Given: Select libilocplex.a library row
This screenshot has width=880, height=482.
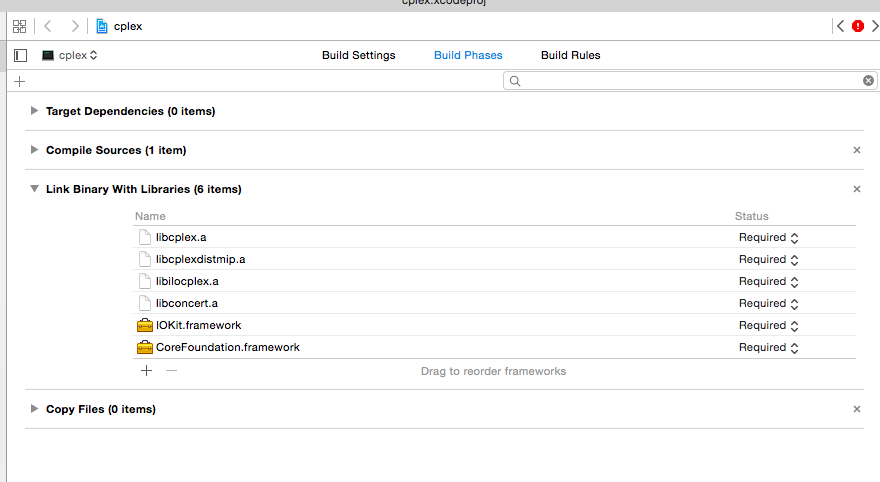Looking at the screenshot, I should pos(494,281).
